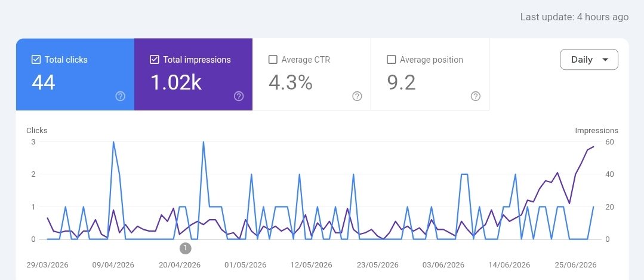
Task: Click the 4.3% average CTR value
Action: (x=291, y=82)
